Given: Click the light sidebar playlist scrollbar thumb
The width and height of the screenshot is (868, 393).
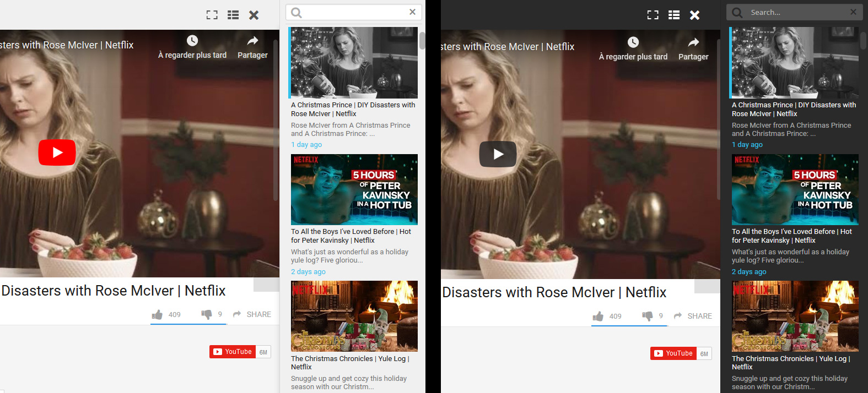Looking at the screenshot, I should tap(422, 41).
